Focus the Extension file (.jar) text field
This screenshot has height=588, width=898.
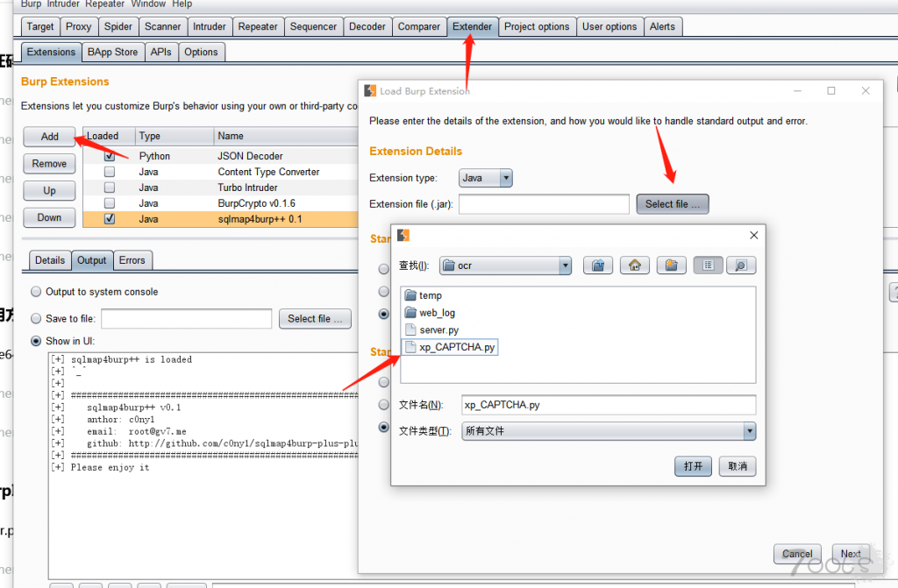point(544,204)
